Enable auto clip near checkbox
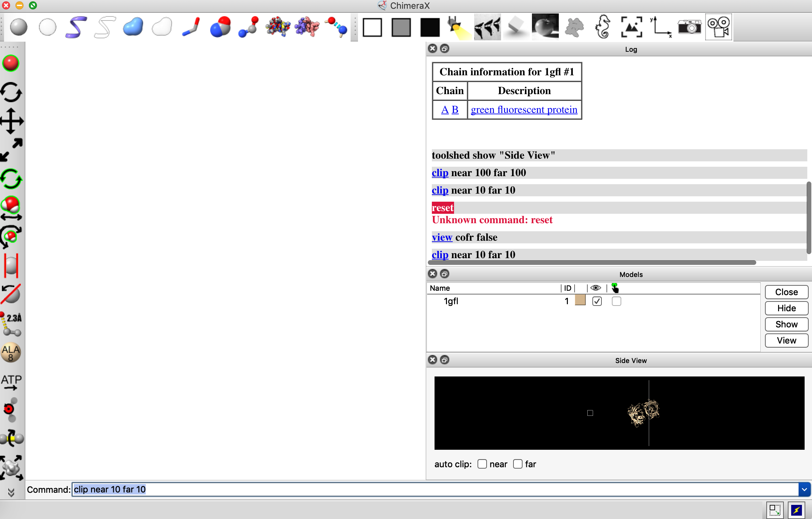The image size is (812, 519). coord(482,464)
